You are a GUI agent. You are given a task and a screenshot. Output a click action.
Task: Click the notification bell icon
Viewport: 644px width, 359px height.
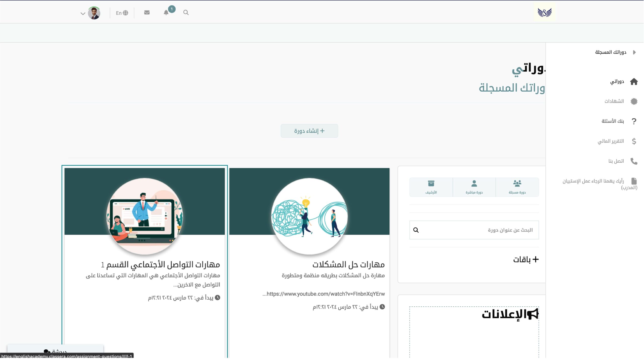(166, 13)
